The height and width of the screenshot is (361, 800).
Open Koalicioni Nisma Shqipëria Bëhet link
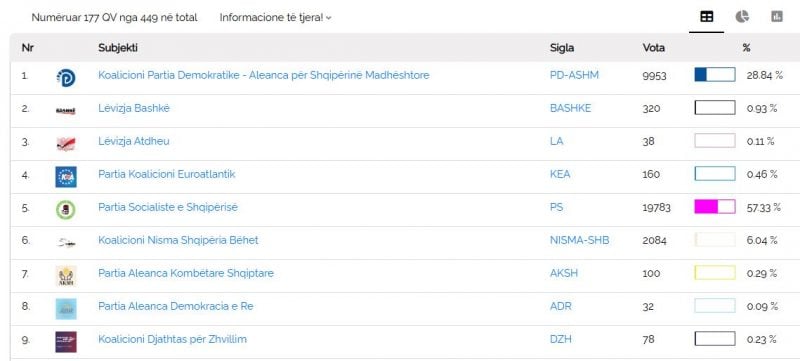[178, 240]
